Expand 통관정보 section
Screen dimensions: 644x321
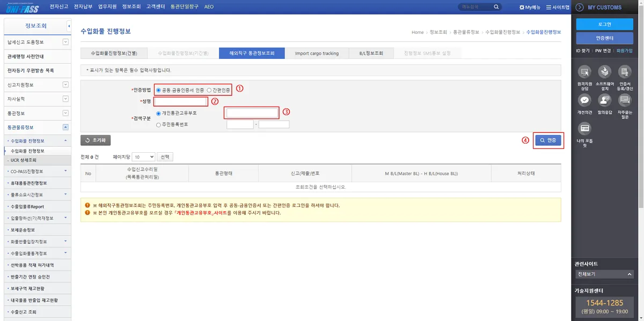pos(65,113)
